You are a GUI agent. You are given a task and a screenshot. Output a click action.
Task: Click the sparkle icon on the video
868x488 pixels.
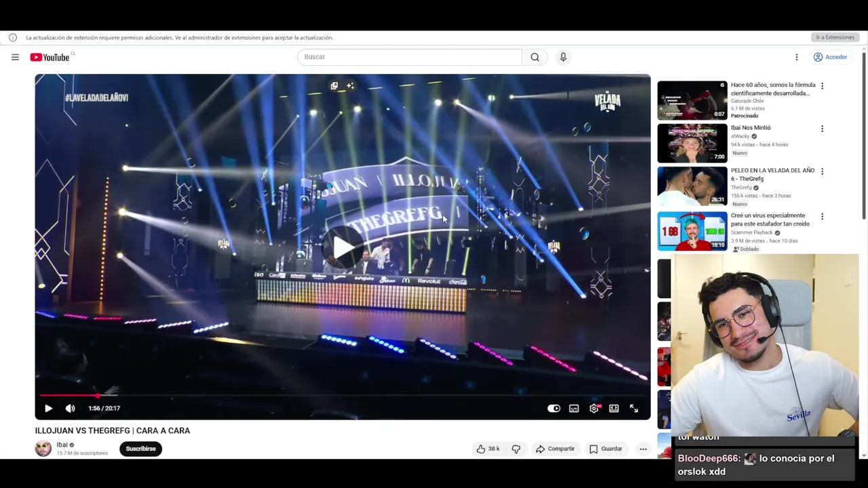point(350,86)
